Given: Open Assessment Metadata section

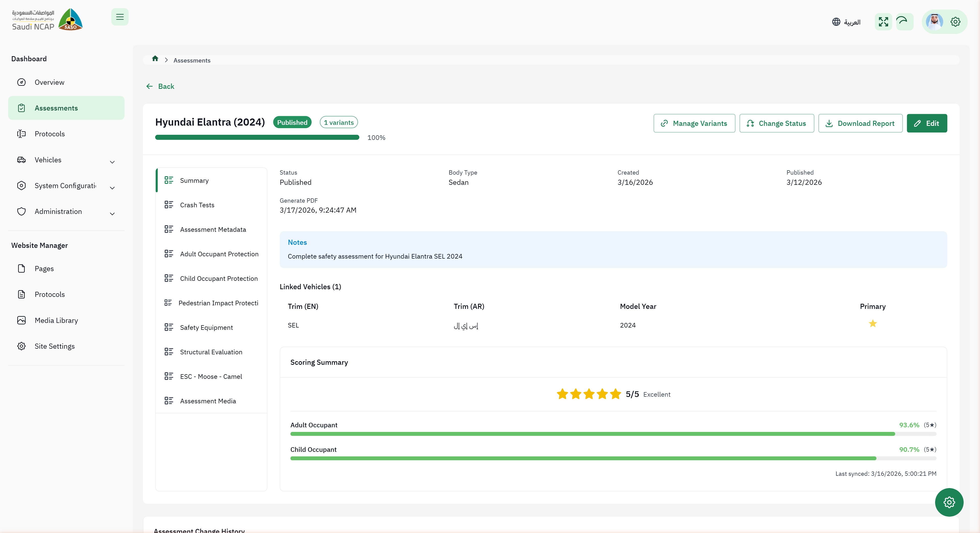Looking at the screenshot, I should pos(212,229).
